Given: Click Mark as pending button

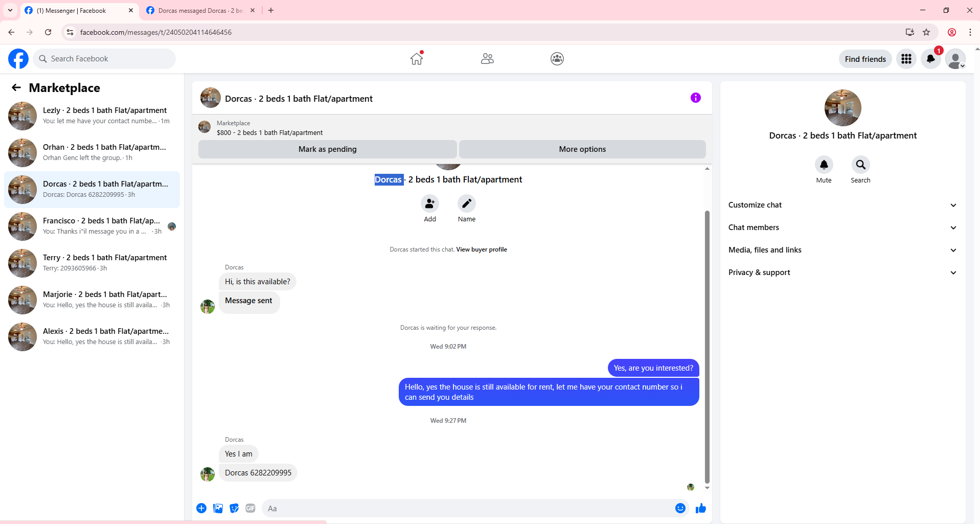Looking at the screenshot, I should [327, 149].
